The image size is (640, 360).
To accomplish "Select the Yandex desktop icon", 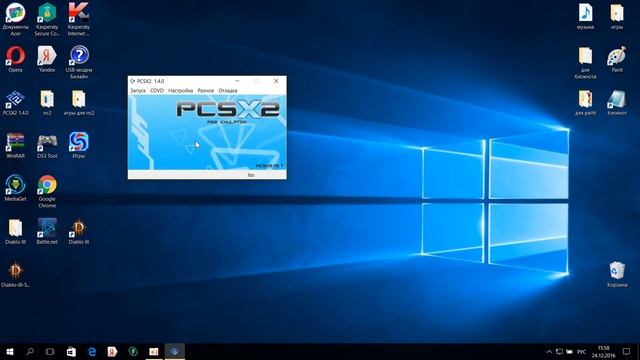I will tap(47, 59).
